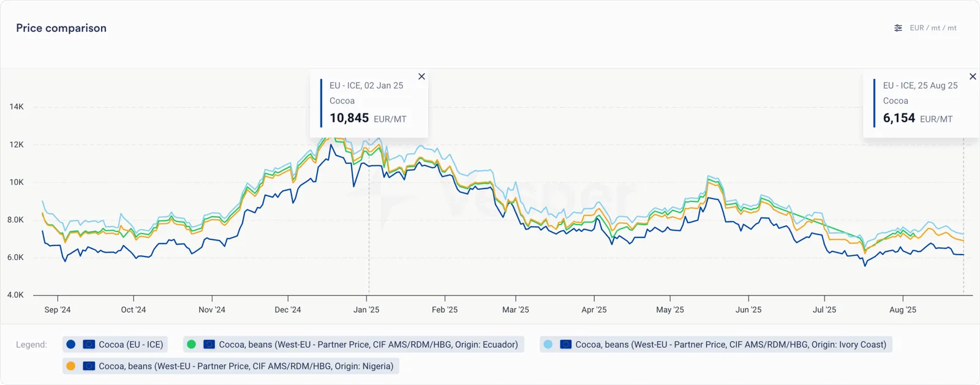Close the 02 Jan 25 price tooltip

[421, 77]
